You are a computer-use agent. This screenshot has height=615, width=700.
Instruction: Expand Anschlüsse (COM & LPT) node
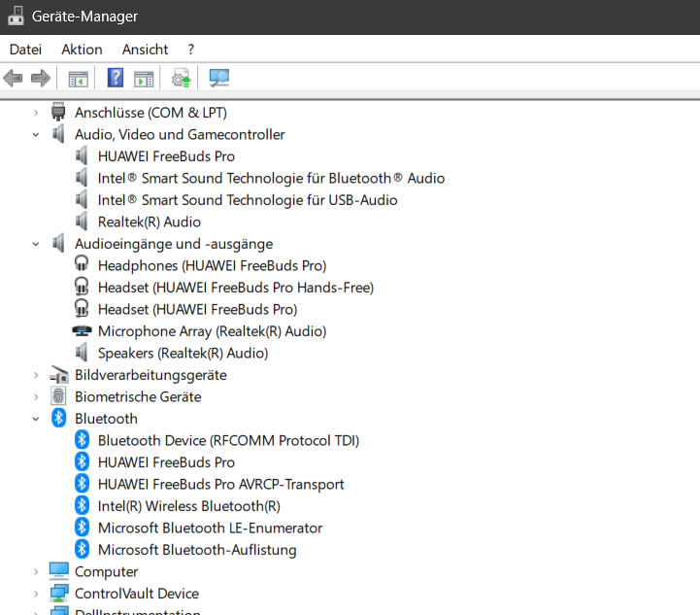[36, 113]
